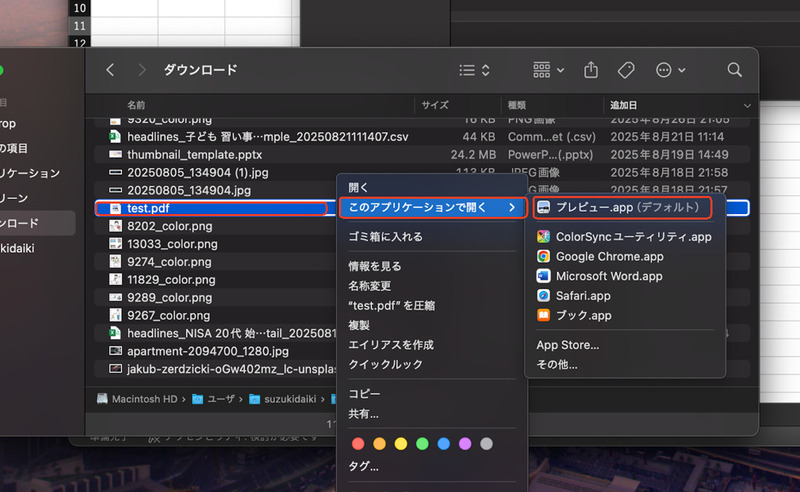Click the Share toolbar icon

click(591, 70)
